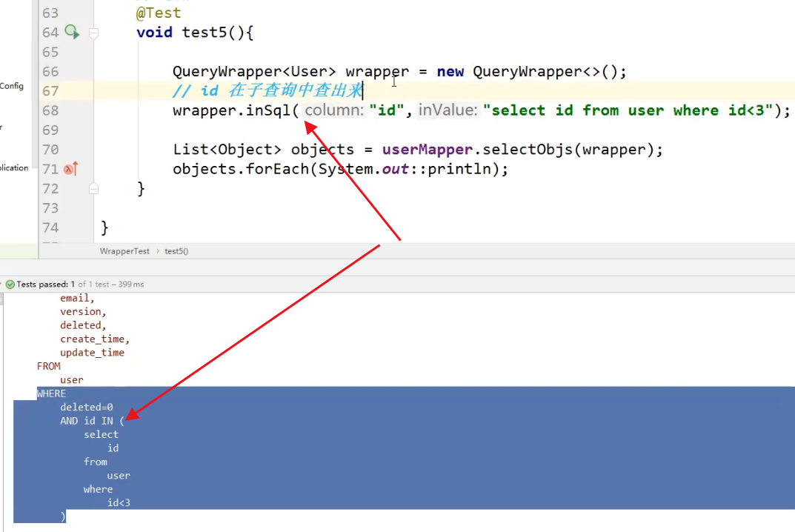
Task: Click 'new QueryWrapper<>()' on line 66
Action: 528,72
